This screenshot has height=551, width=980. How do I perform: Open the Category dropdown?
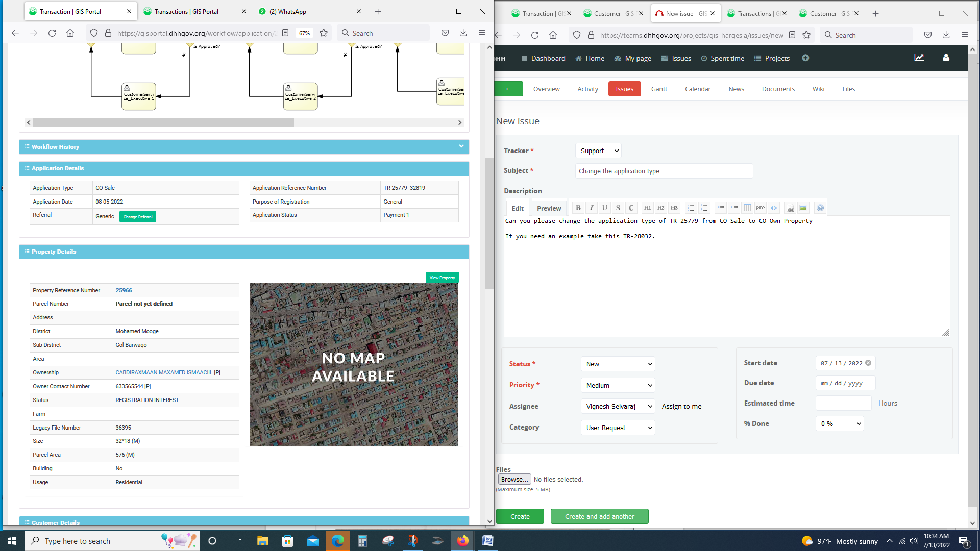point(618,428)
